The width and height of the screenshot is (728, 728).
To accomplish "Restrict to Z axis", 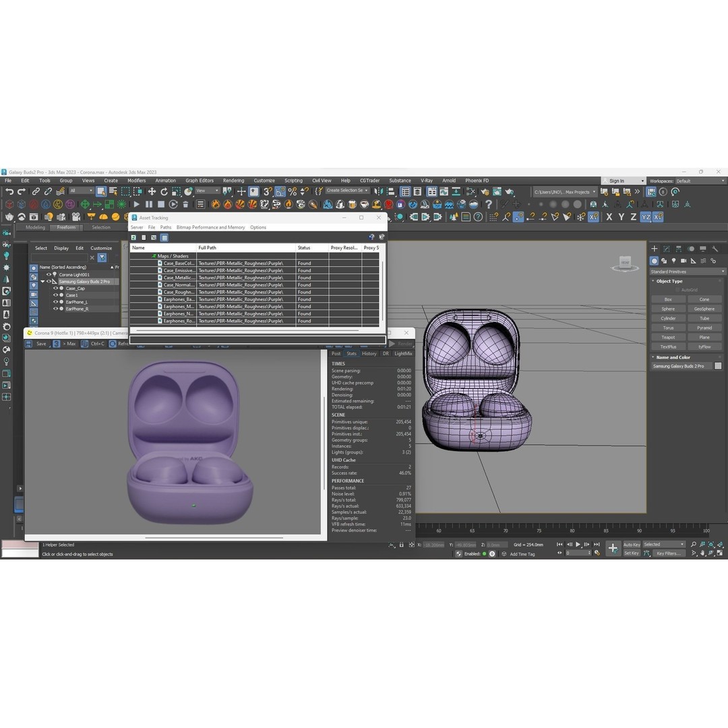I will tap(633, 217).
